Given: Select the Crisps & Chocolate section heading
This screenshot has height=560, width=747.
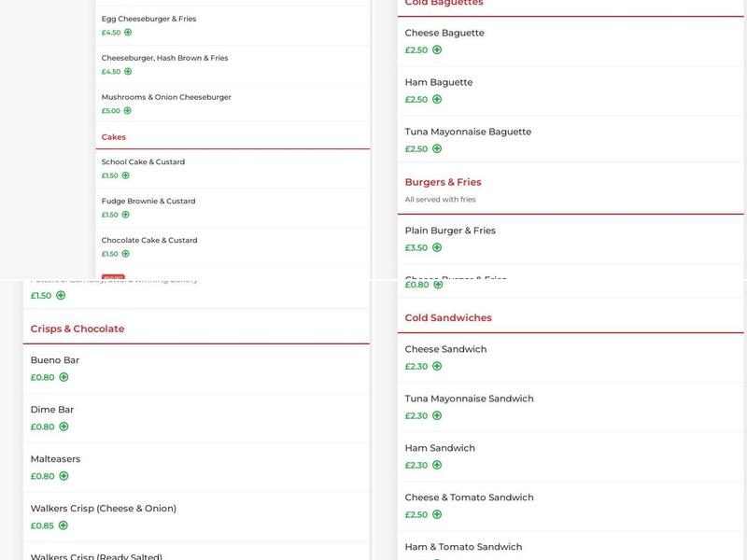Looking at the screenshot, I should tap(78, 329).
